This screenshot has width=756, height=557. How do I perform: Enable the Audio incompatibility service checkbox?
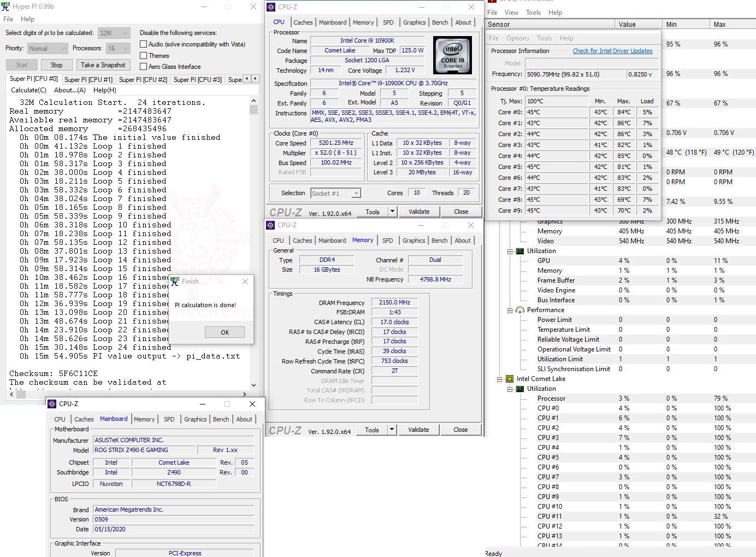tap(143, 44)
